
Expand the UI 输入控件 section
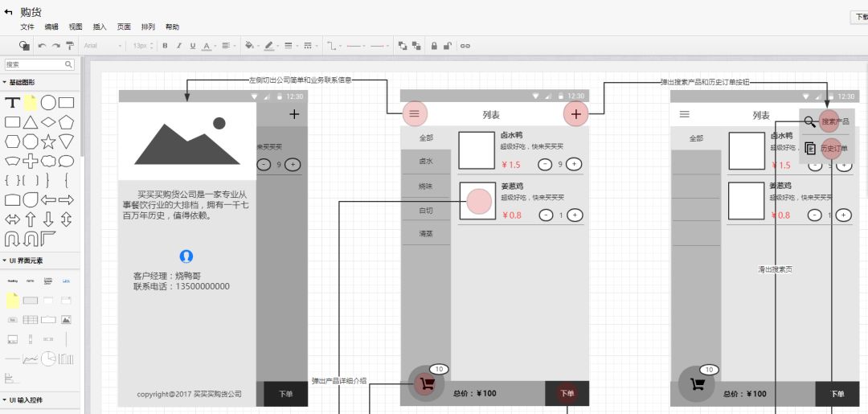coord(23,400)
